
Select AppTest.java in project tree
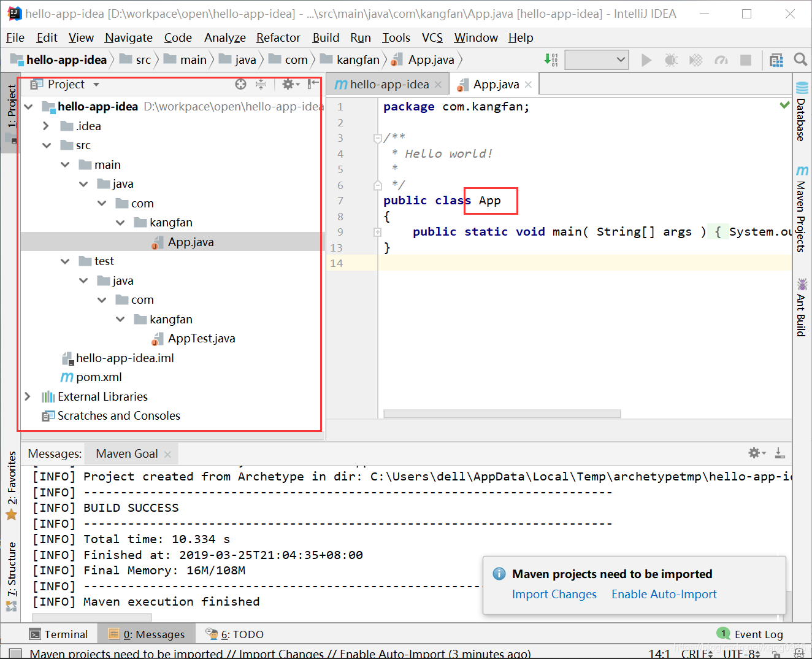pos(201,339)
